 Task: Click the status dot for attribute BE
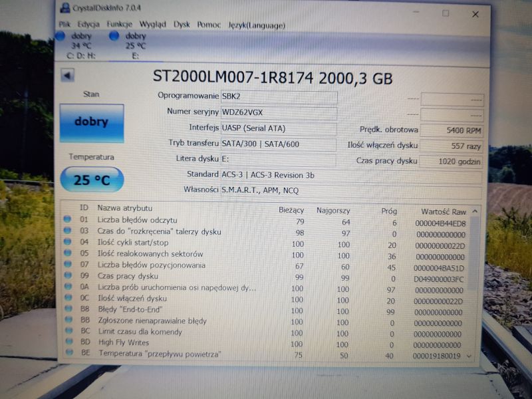click(69, 352)
